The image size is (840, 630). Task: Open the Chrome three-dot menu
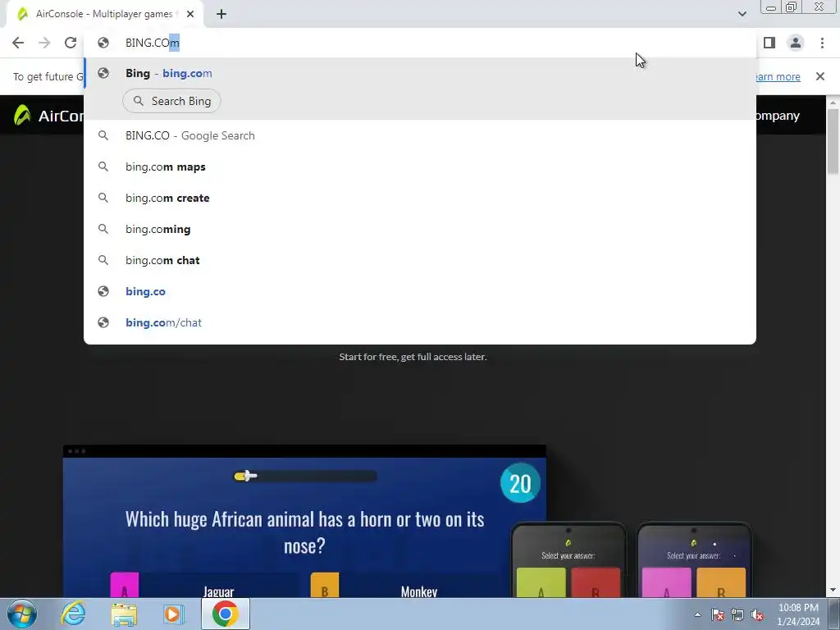(822, 43)
